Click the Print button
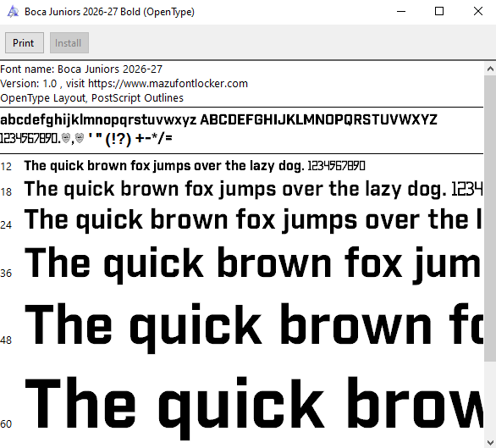Image resolution: width=496 pixels, height=448 pixels. coord(25,42)
